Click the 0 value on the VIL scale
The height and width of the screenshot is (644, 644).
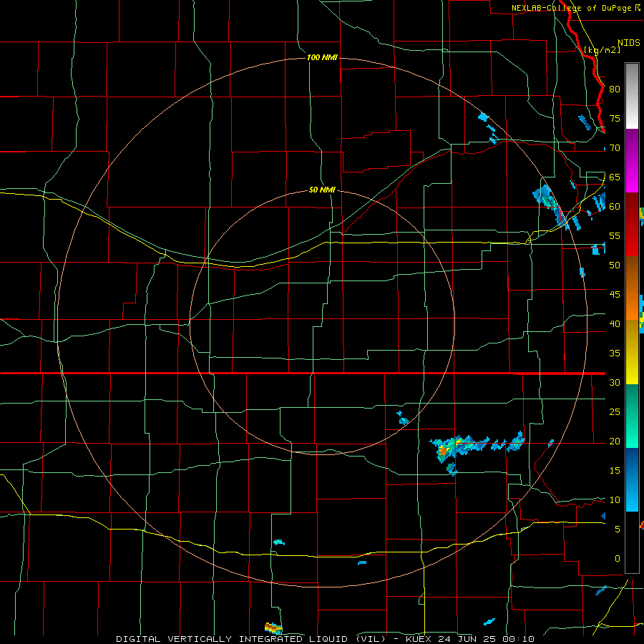pos(618,559)
